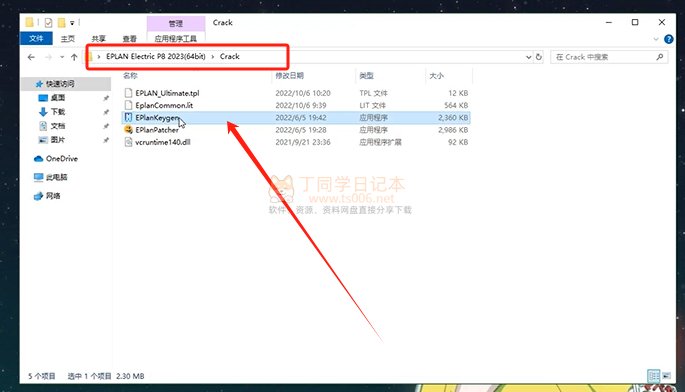The image size is (685, 392).
Task: Open the 文件 menu tab
Action: [36, 38]
